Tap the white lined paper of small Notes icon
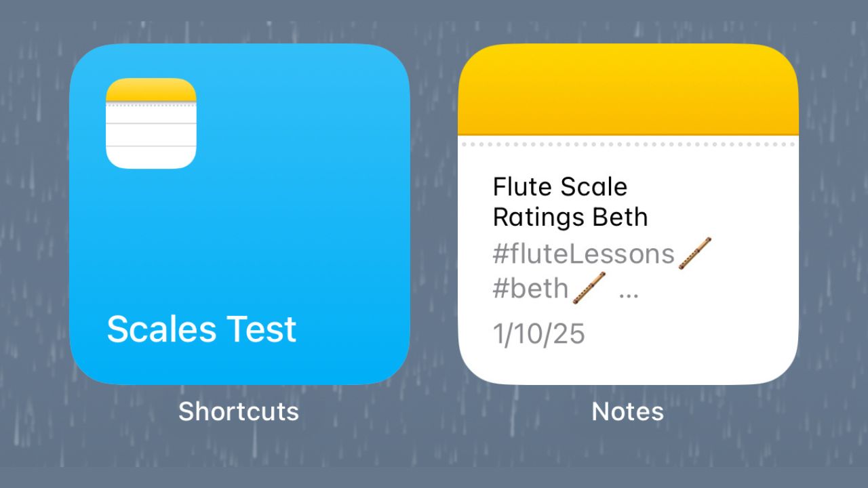 (x=151, y=137)
